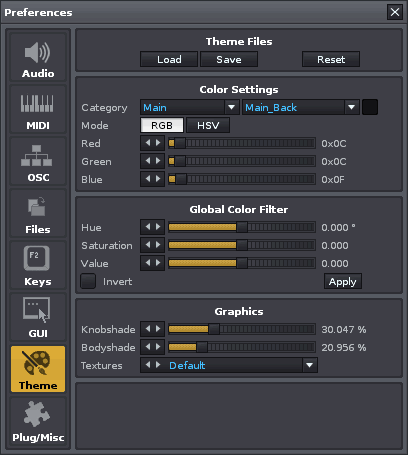Viewport: 408px width, 455px height.
Task: Select RGB color mode
Action: (162, 125)
